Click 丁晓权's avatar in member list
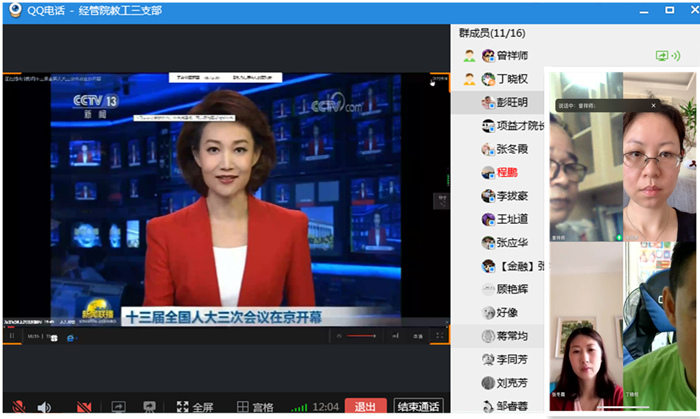 pyautogui.click(x=488, y=79)
